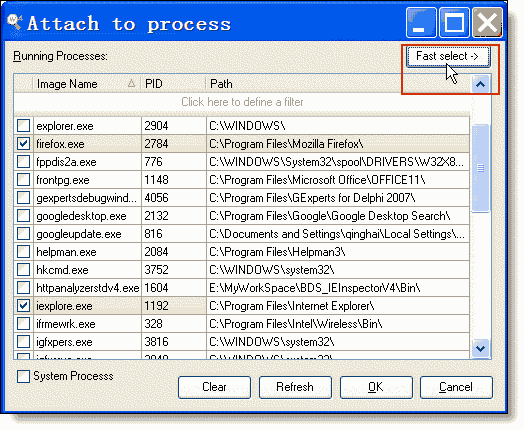The height and width of the screenshot is (430, 524).
Task: Select the hkcmd.exe image name
Action: coord(62,270)
